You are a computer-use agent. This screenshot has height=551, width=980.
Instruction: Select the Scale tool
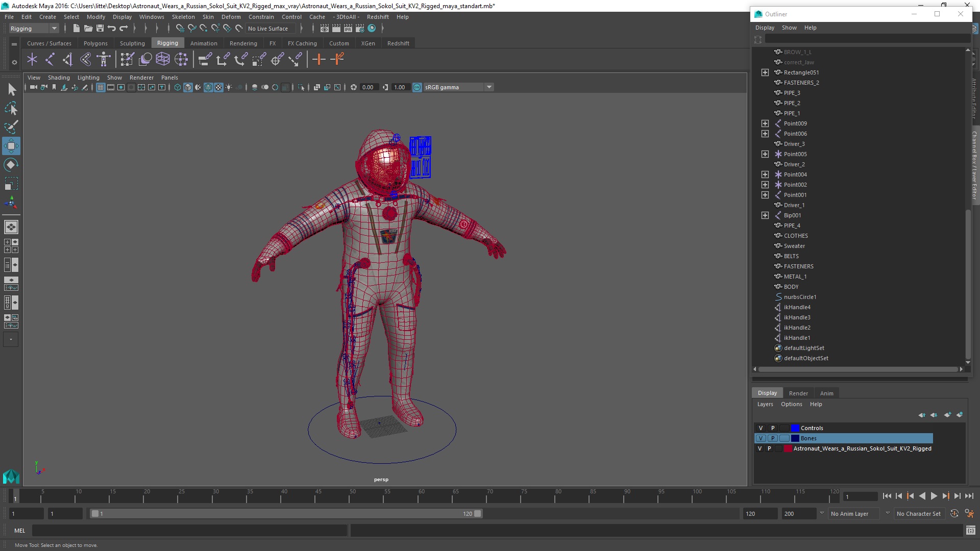pyautogui.click(x=11, y=183)
